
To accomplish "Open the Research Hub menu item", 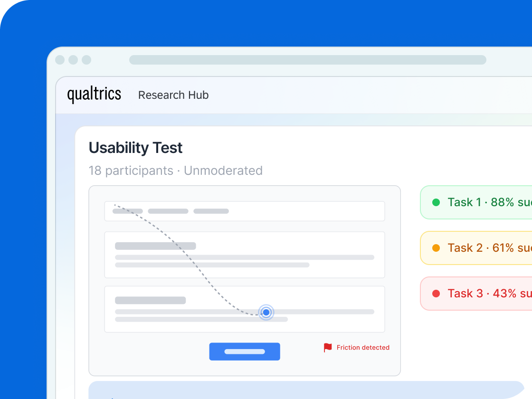I will click(173, 95).
